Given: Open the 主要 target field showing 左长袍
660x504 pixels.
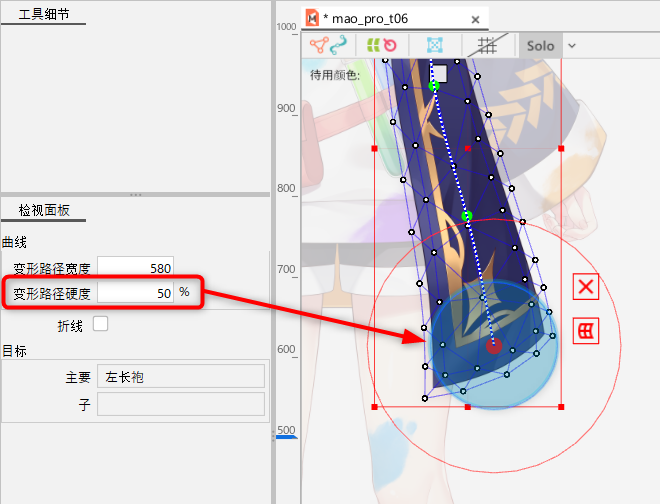Looking at the screenshot, I should click(181, 376).
